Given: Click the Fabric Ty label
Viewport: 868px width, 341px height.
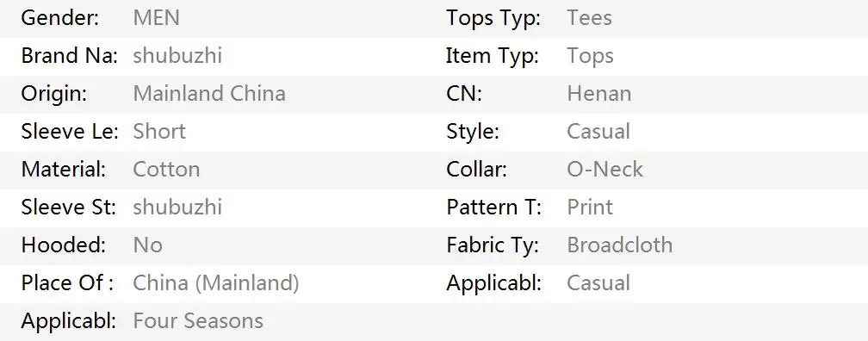Looking at the screenshot, I should point(493,245).
